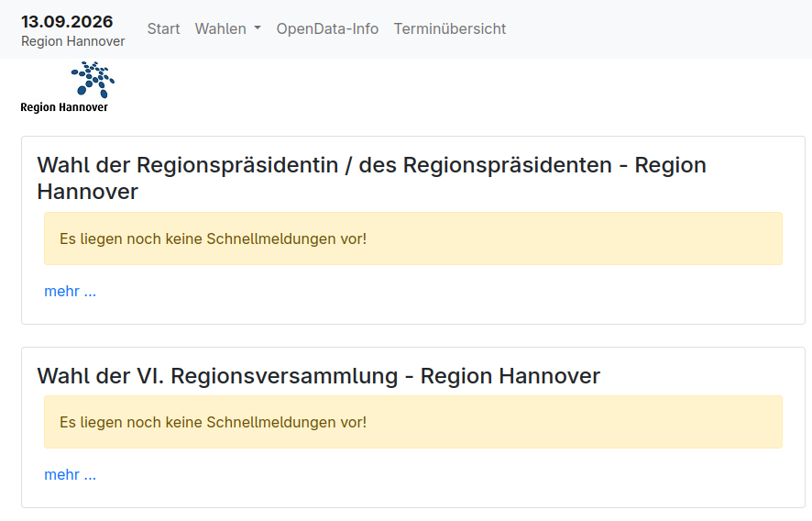The width and height of the screenshot is (812, 521).
Task: Click the Region Hannover text under the logo
Action: tap(64, 107)
